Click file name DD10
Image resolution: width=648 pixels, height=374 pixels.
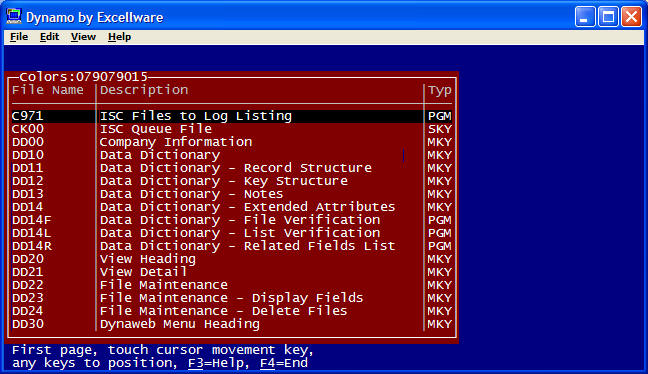(28, 155)
